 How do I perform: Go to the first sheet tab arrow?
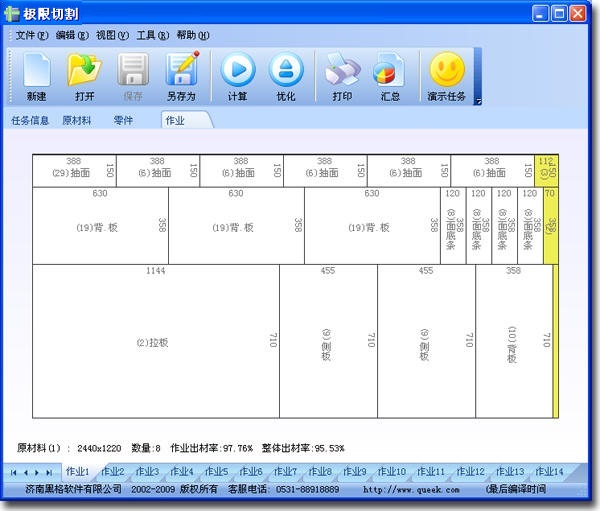pos(13,472)
